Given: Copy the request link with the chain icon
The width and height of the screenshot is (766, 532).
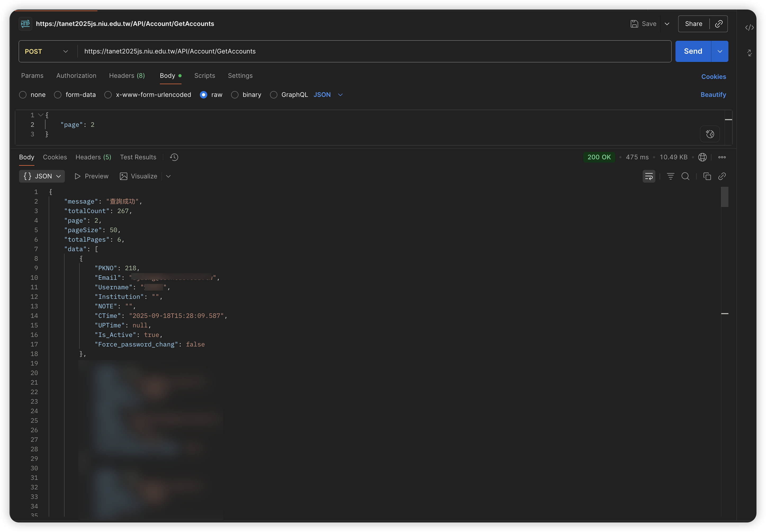Looking at the screenshot, I should tap(719, 24).
